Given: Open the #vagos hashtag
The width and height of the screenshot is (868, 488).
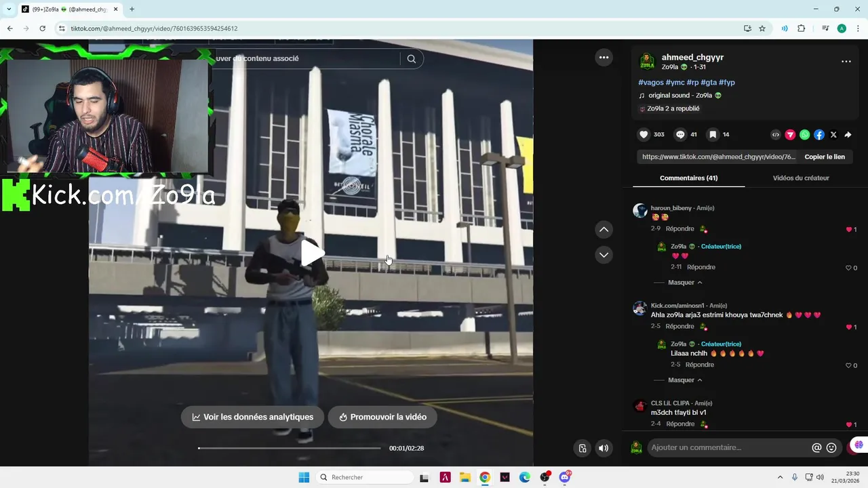Looking at the screenshot, I should 651,82.
